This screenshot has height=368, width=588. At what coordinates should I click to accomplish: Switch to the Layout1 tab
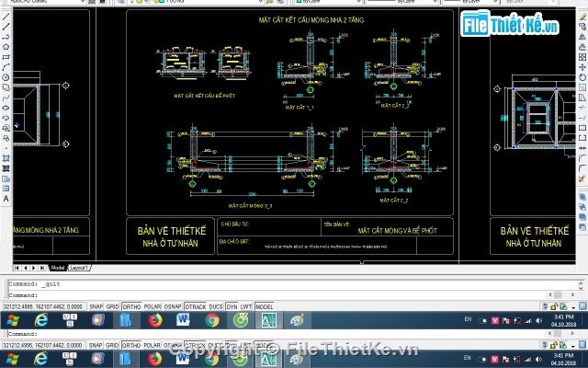(x=79, y=268)
